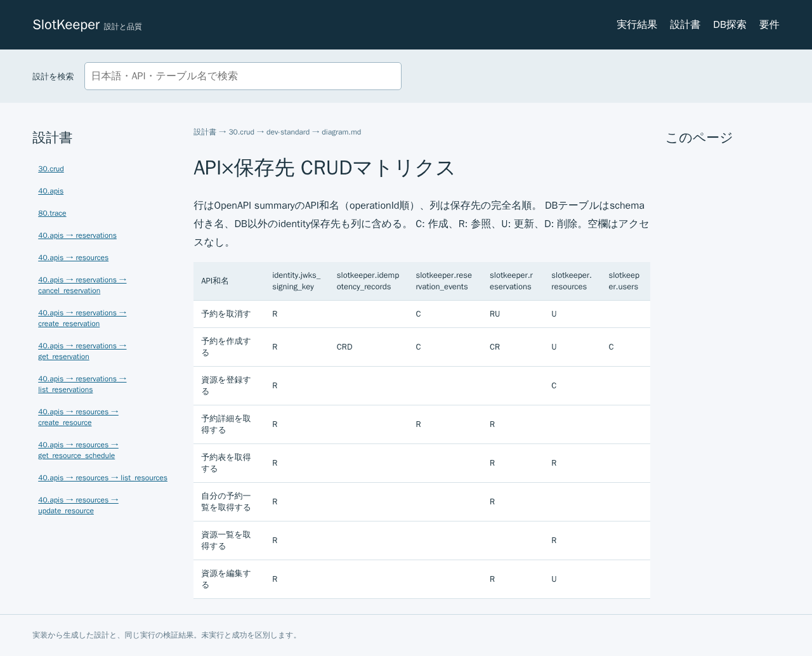Click the 予約詳細を取得する row label

226,424
